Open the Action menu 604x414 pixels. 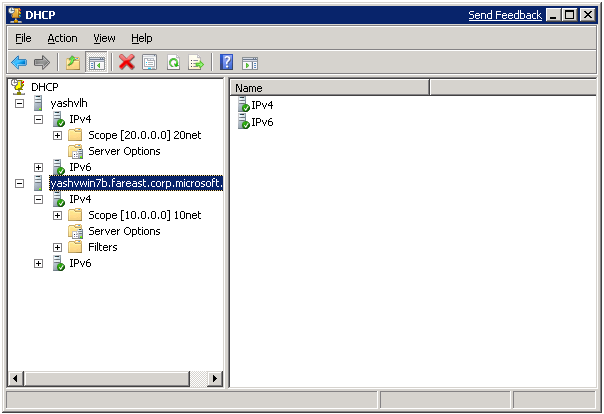tap(62, 38)
